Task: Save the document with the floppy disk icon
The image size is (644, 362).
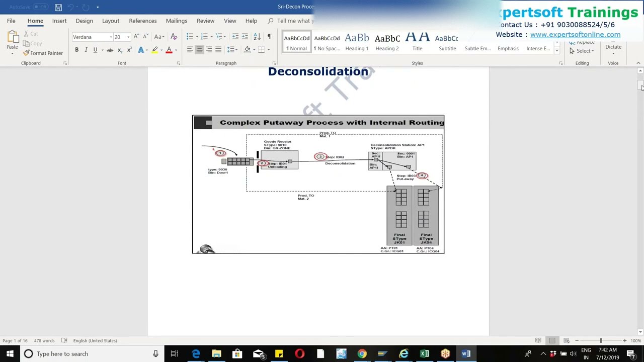Action: click(x=58, y=7)
